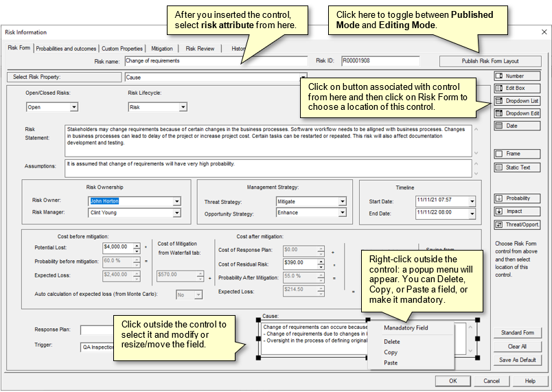This screenshot has width=552, height=392.
Task: Open the Risk Owner dropdown
Action: pos(176,201)
